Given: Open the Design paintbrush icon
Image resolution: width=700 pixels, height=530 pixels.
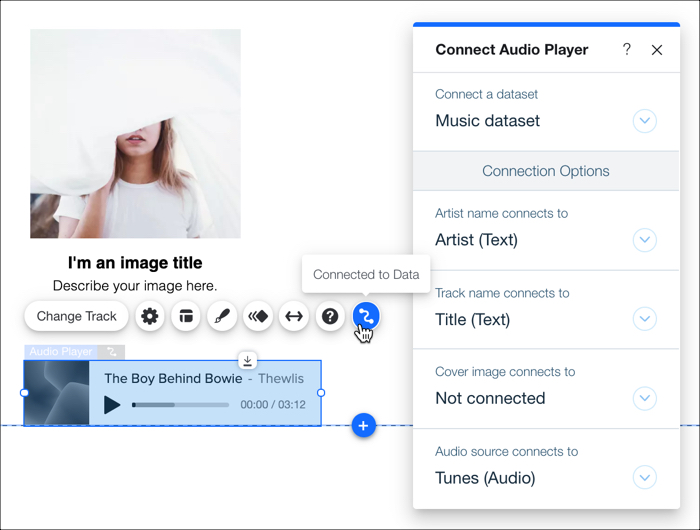Looking at the screenshot, I should [222, 316].
